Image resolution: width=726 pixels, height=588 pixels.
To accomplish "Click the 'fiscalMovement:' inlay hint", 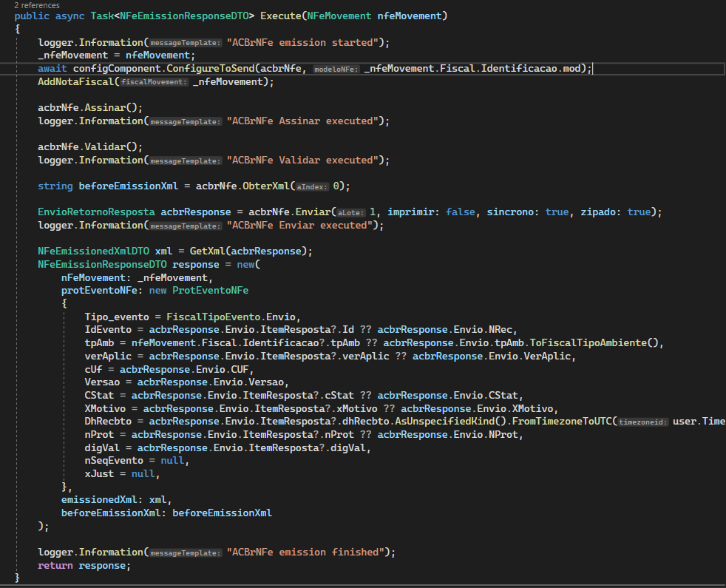I will [155, 82].
